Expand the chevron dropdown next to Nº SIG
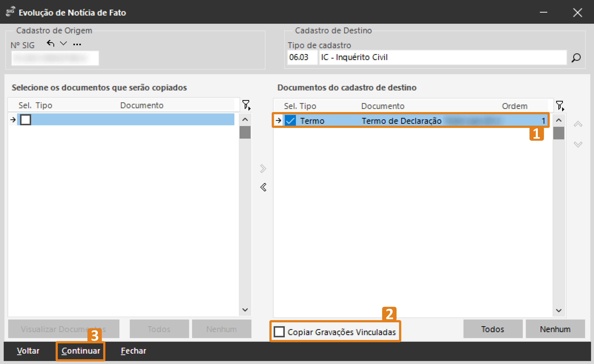The image size is (594, 364). [x=63, y=44]
